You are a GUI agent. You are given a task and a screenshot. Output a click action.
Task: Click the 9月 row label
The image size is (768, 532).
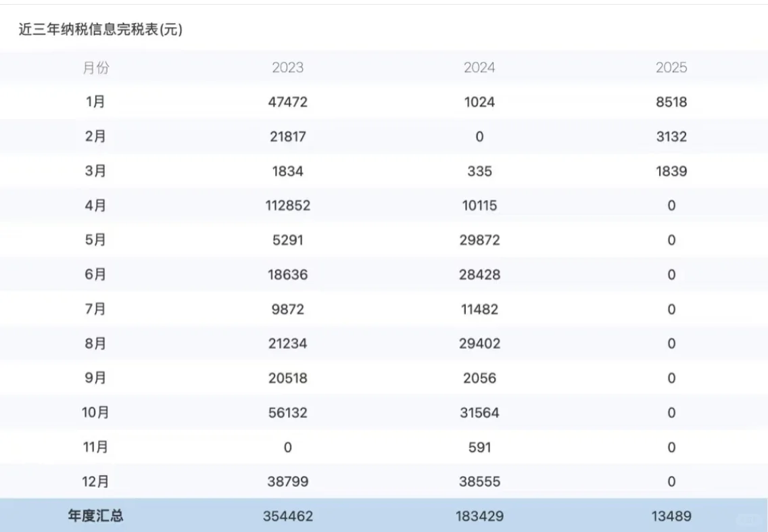tap(96, 378)
